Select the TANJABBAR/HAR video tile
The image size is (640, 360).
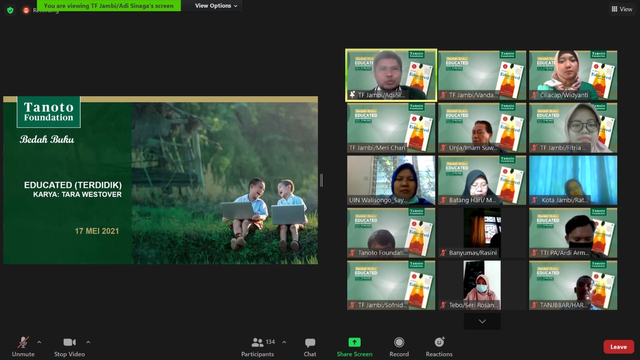tap(573, 285)
